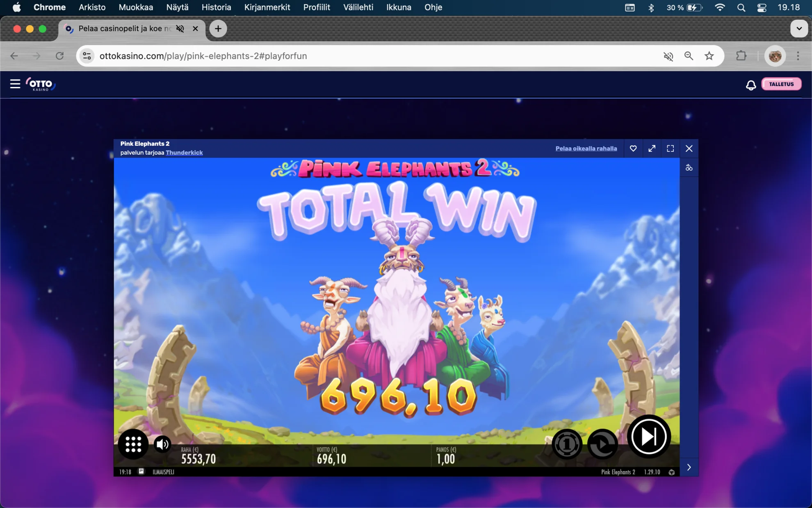The image size is (812, 508).
Task: Click the large skip/spin button
Action: click(x=648, y=437)
